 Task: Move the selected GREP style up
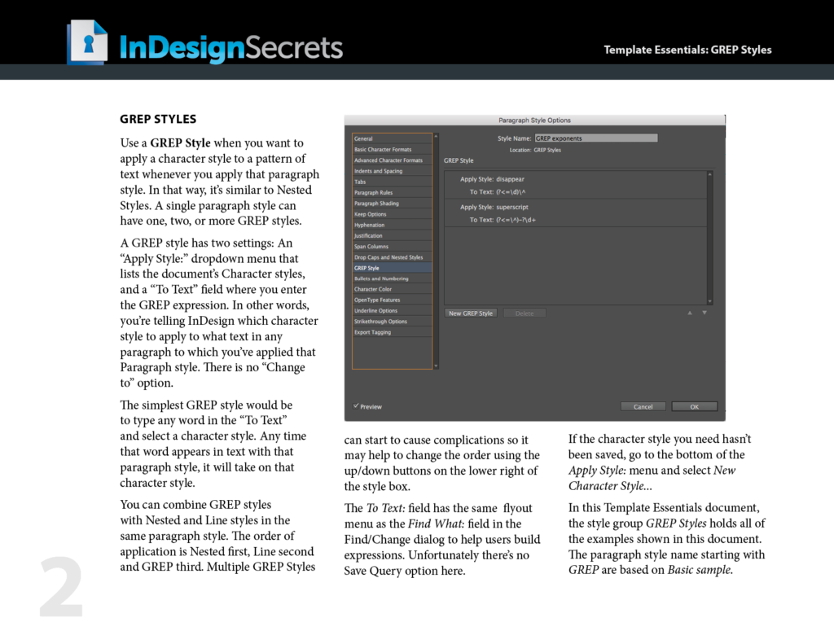coord(690,313)
